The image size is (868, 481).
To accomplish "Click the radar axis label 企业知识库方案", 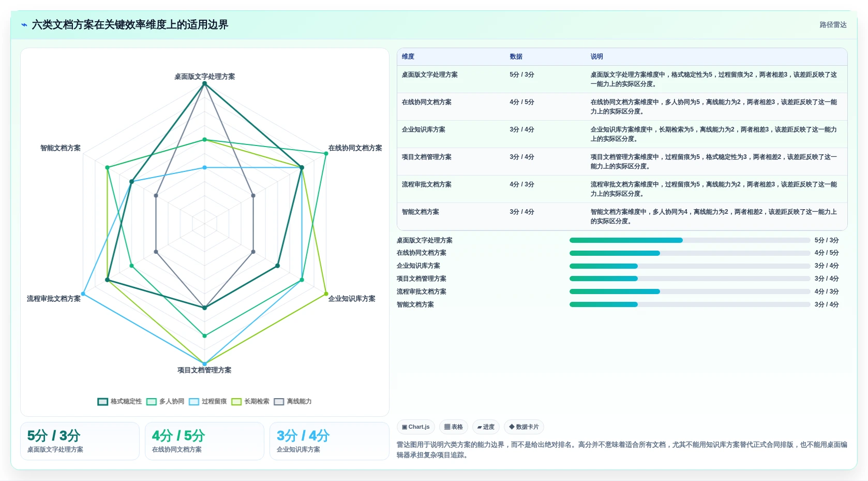I will (352, 299).
